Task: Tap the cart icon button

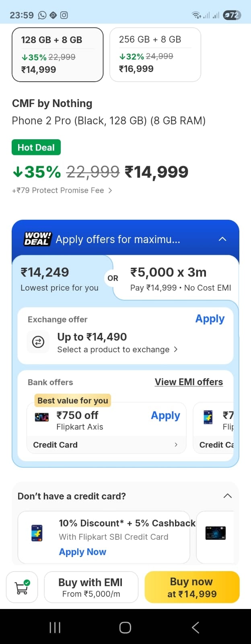Action: 22,587
